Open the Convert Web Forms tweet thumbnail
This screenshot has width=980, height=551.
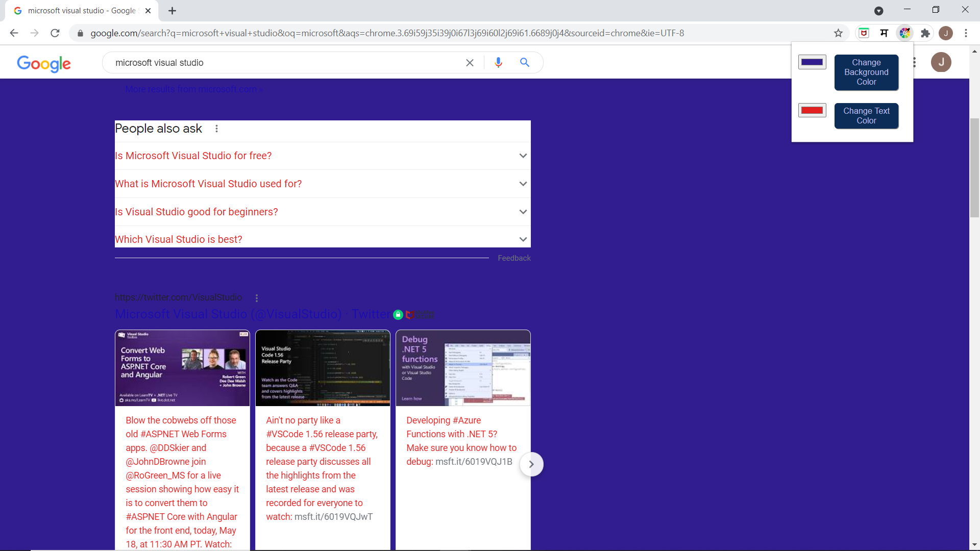coord(182,368)
